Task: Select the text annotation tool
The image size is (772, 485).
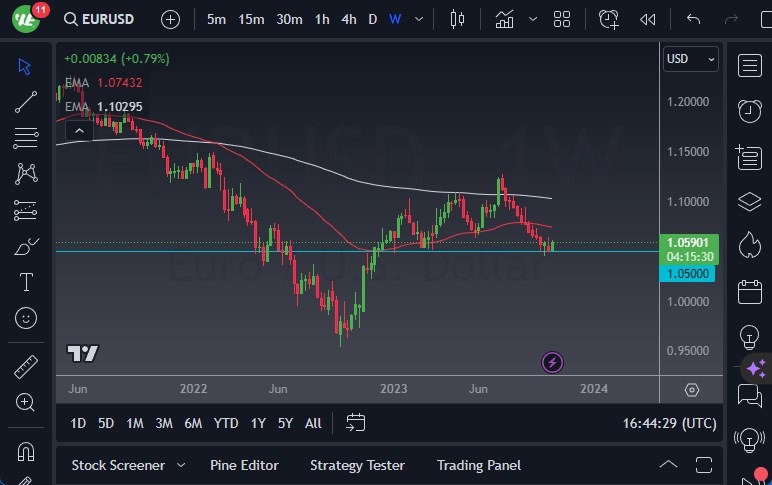Action: click(26, 282)
